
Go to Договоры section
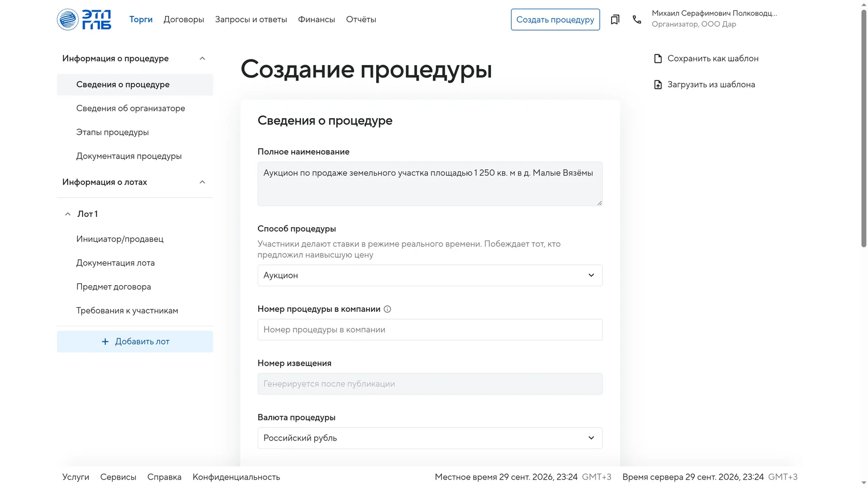click(184, 20)
